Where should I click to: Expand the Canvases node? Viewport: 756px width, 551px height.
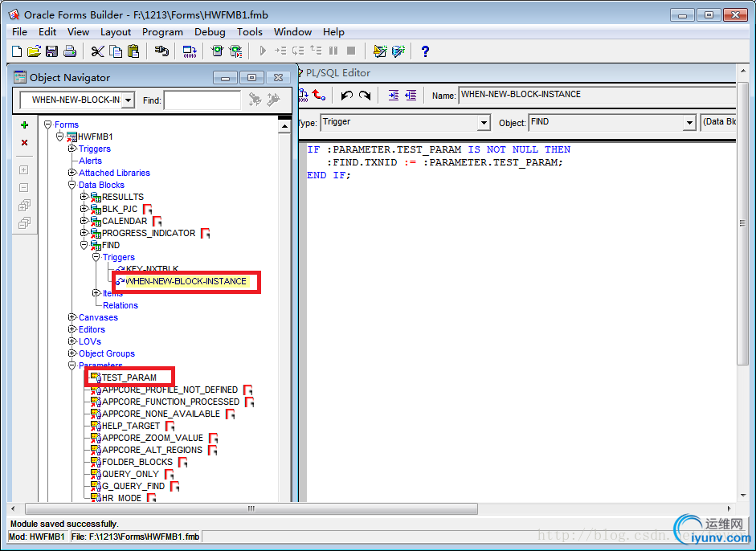(72, 317)
